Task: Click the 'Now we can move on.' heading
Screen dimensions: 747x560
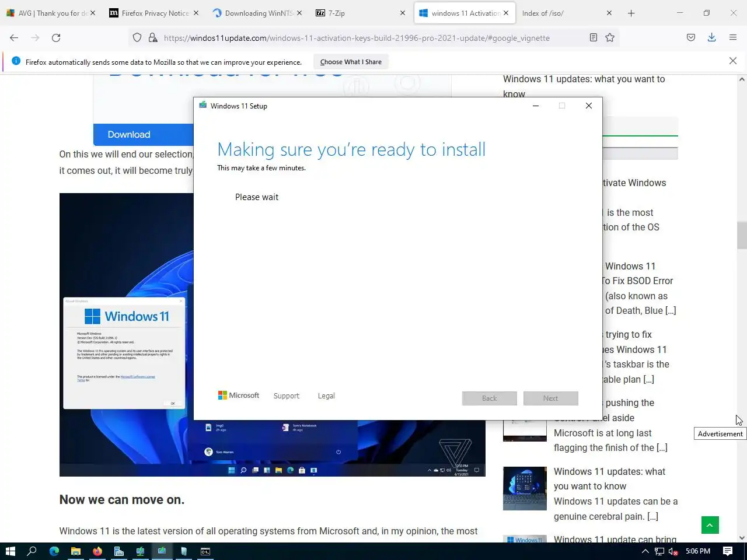Action: pyautogui.click(x=122, y=500)
